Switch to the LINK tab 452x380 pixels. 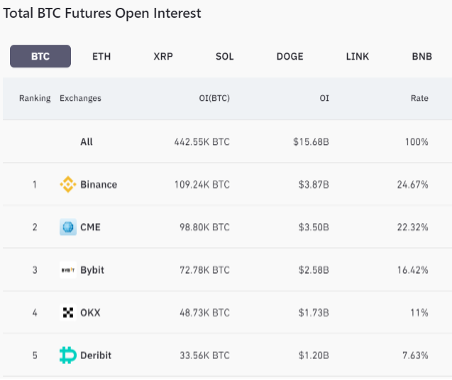(357, 56)
